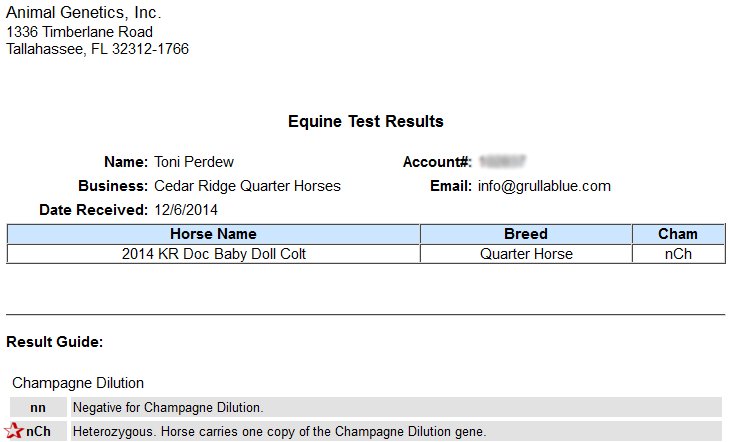Click the Result Guide heading

54,341
